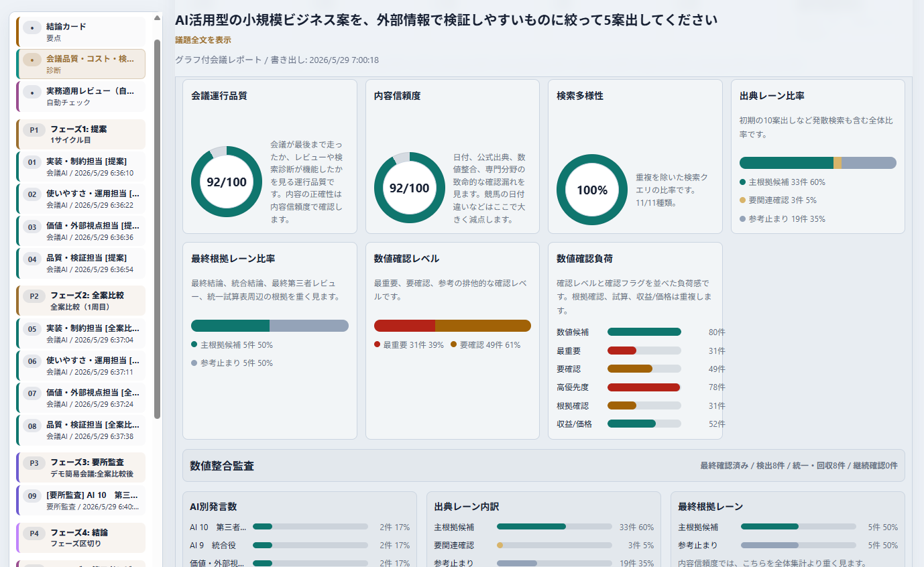This screenshot has height=567, width=924.
Task: Click the 収益/価格 52件 bar
Action: point(644,424)
